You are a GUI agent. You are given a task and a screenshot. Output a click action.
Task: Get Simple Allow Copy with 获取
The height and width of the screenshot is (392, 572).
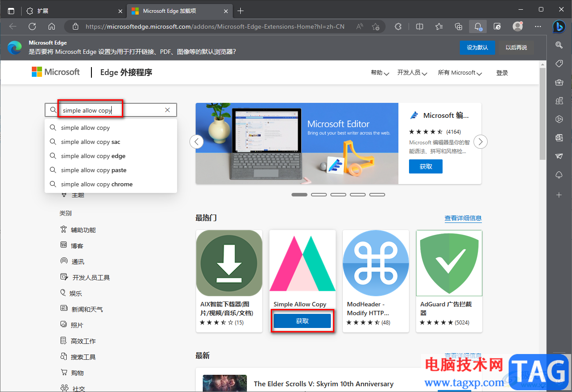tap(302, 321)
